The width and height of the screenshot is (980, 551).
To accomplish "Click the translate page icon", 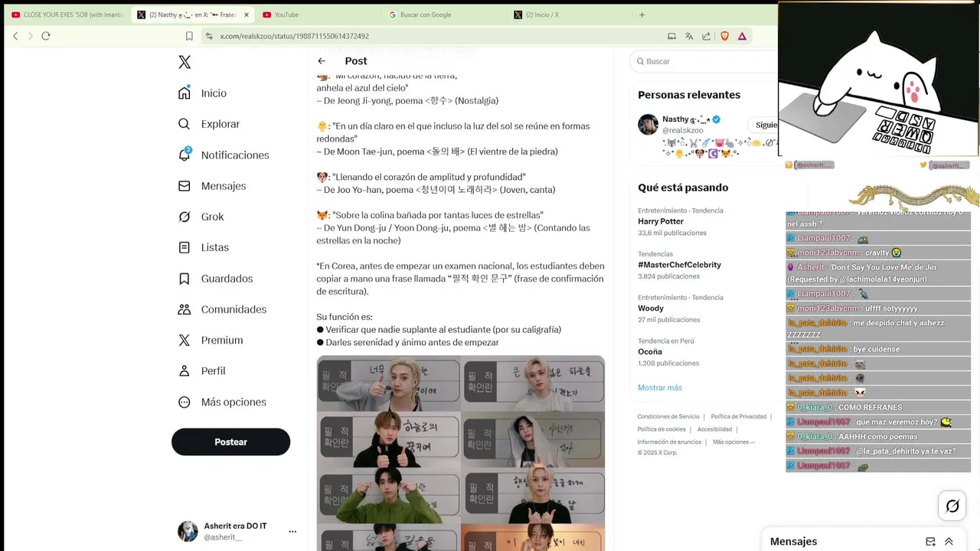I will pyautogui.click(x=689, y=36).
